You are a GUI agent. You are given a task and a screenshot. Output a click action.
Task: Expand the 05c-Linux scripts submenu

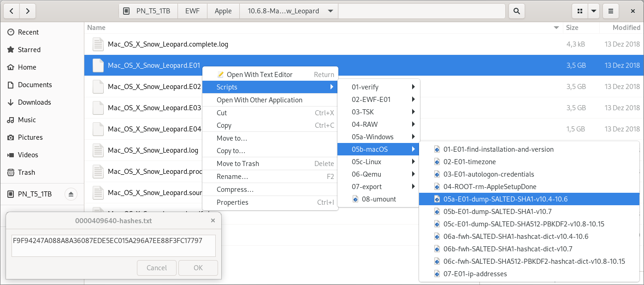click(378, 162)
